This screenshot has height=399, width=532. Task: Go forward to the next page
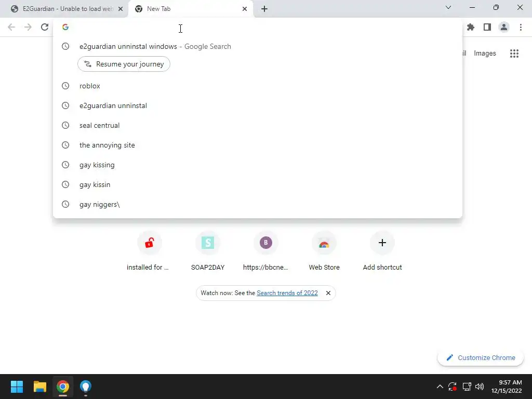pos(28,27)
